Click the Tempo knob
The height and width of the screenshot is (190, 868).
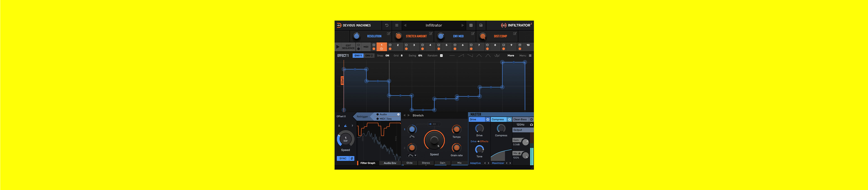click(x=456, y=129)
